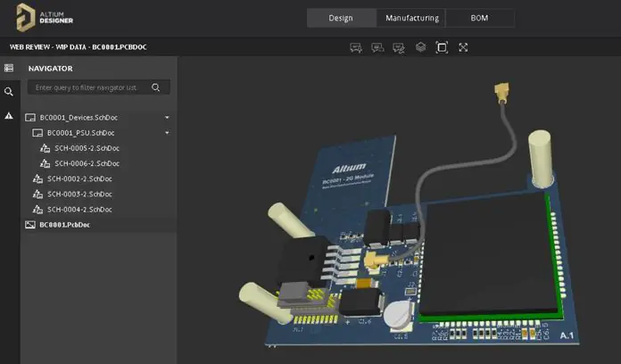
Task: Open SCH-0005-2.SchDoc sheet
Action: [x=87, y=148]
